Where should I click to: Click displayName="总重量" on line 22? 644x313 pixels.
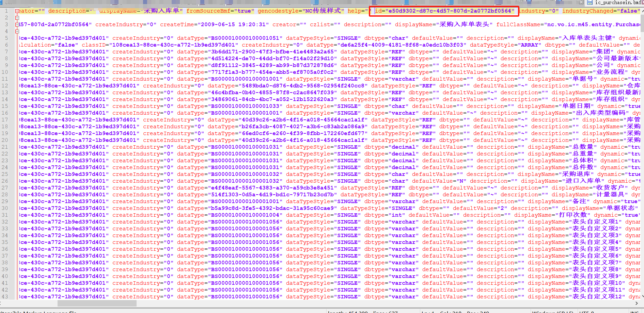click(562, 154)
